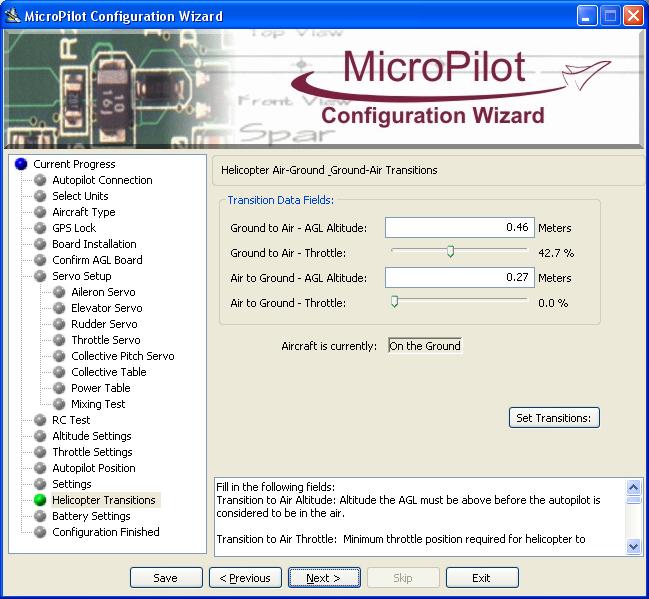
Task: Click help text scrollbar down arrow
Action: (633, 547)
